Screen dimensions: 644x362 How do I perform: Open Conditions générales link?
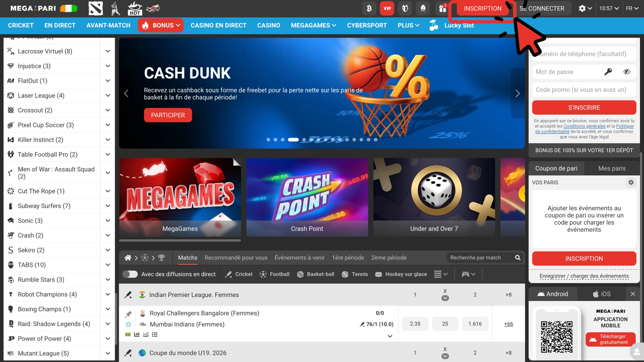(x=584, y=126)
